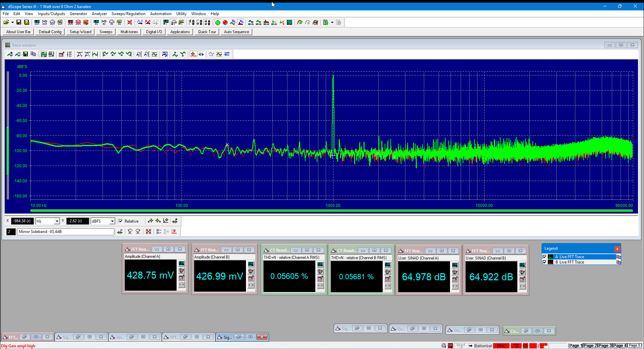Click the Y cursor value -2.62 field
The image size is (644, 349).
[78, 221]
